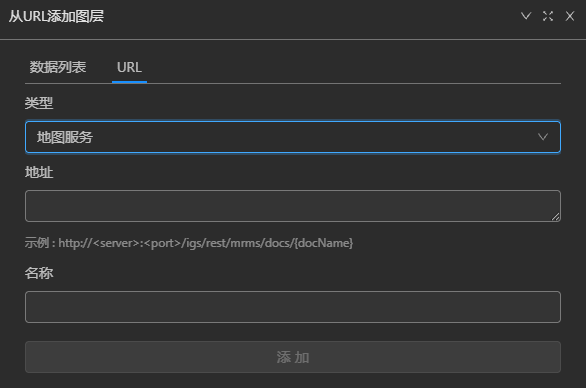Viewport: 586px width, 388px height.
Task: Grab the address box resize handle
Action: pyautogui.click(x=556, y=217)
